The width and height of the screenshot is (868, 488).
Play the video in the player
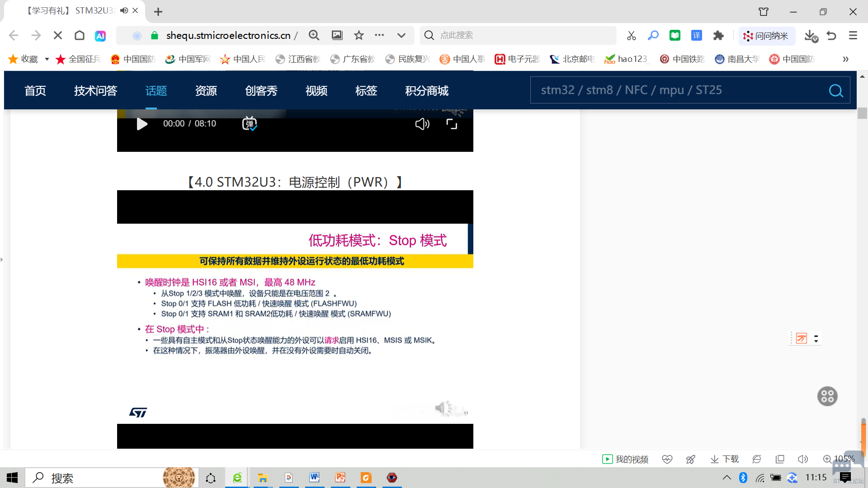tap(142, 124)
